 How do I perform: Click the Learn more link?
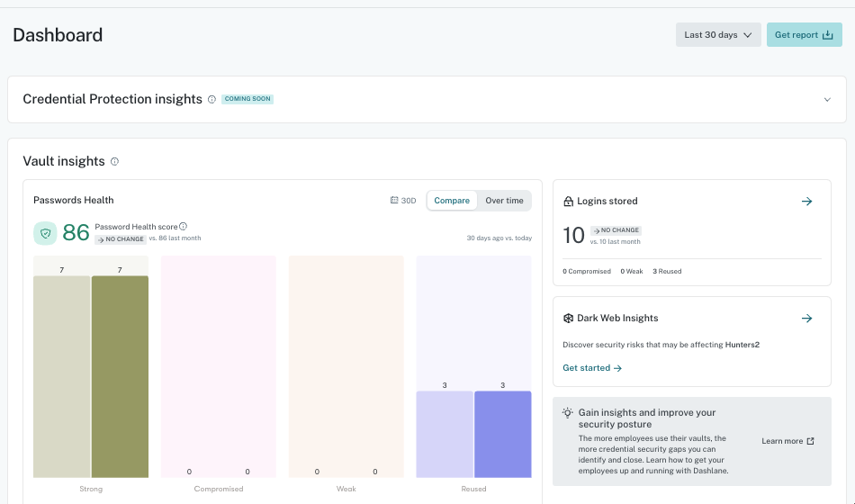tap(787, 441)
